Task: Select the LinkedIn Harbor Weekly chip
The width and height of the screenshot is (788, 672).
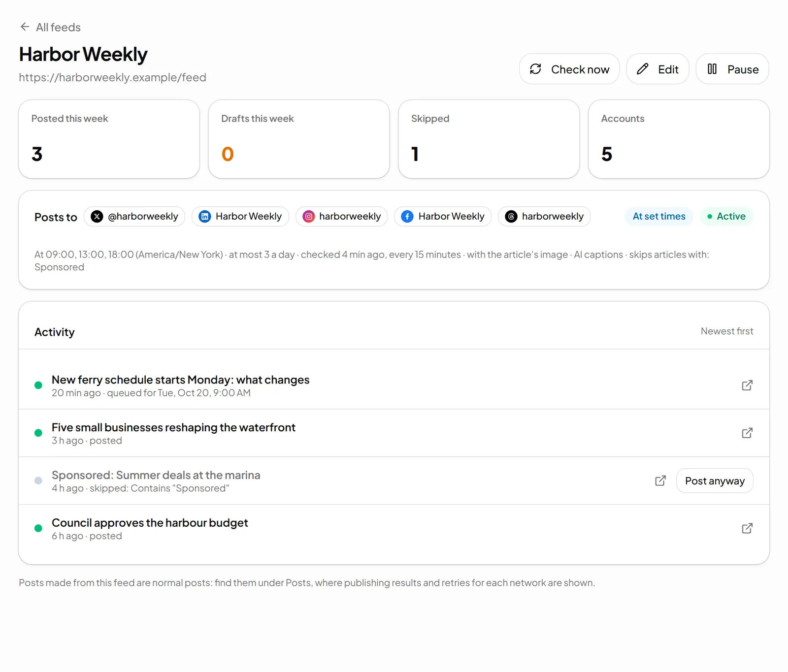Action: click(x=240, y=217)
